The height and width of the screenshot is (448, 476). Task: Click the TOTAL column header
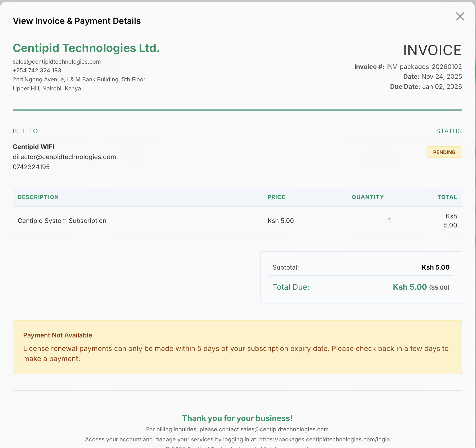point(447,197)
